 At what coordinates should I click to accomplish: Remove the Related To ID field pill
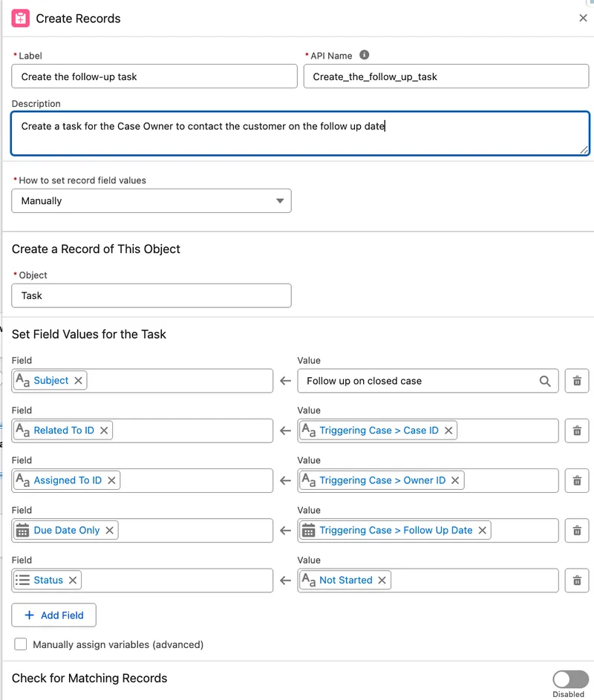click(104, 431)
